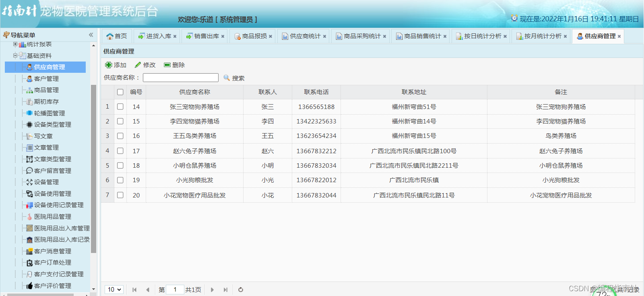Check the row for 王五鸟类养殖场

click(x=120, y=136)
